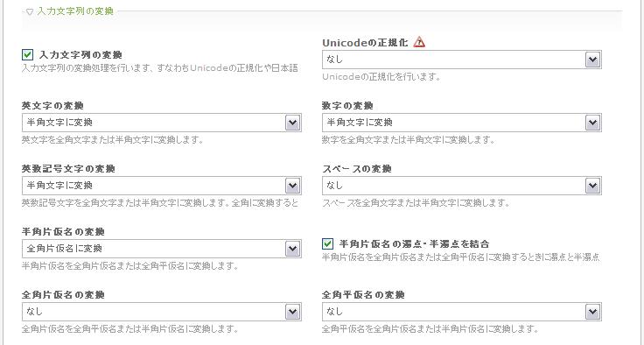The width and height of the screenshot is (644, 345).
Task: Select the 半角片仮名の変換 field showing 全角片仮名に変換
Action: click(162, 249)
